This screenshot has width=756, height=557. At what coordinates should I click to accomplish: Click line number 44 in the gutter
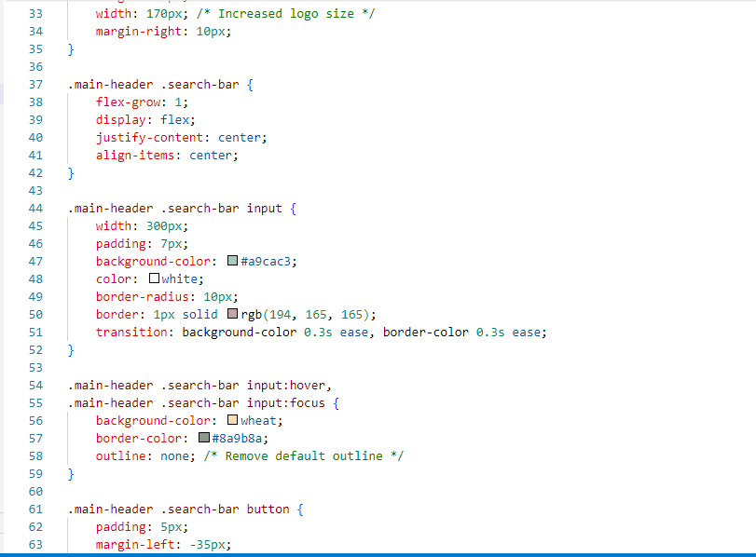tap(35, 208)
